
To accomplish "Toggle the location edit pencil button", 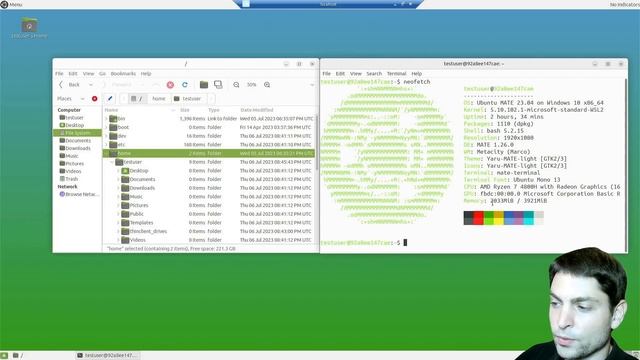I will 110,98.
